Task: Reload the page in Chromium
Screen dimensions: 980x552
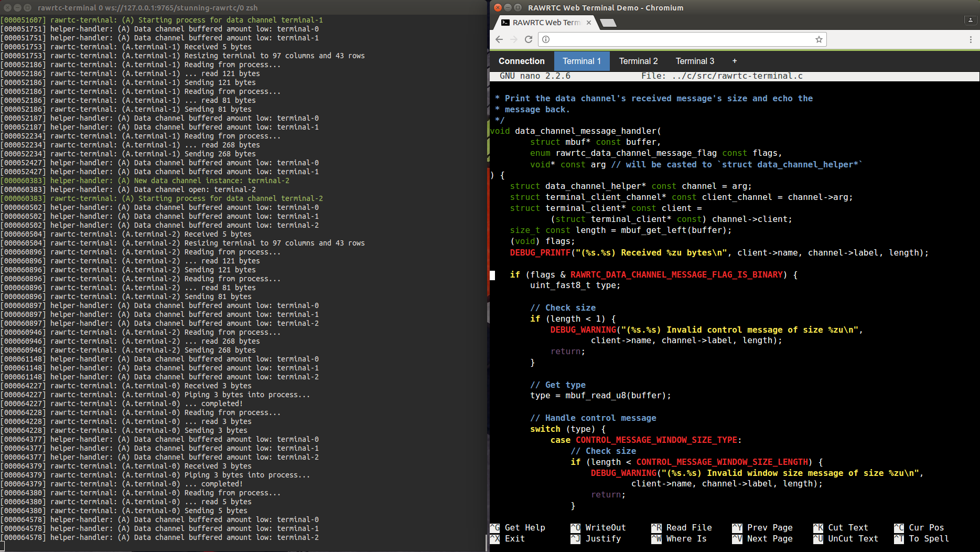Action: point(529,39)
